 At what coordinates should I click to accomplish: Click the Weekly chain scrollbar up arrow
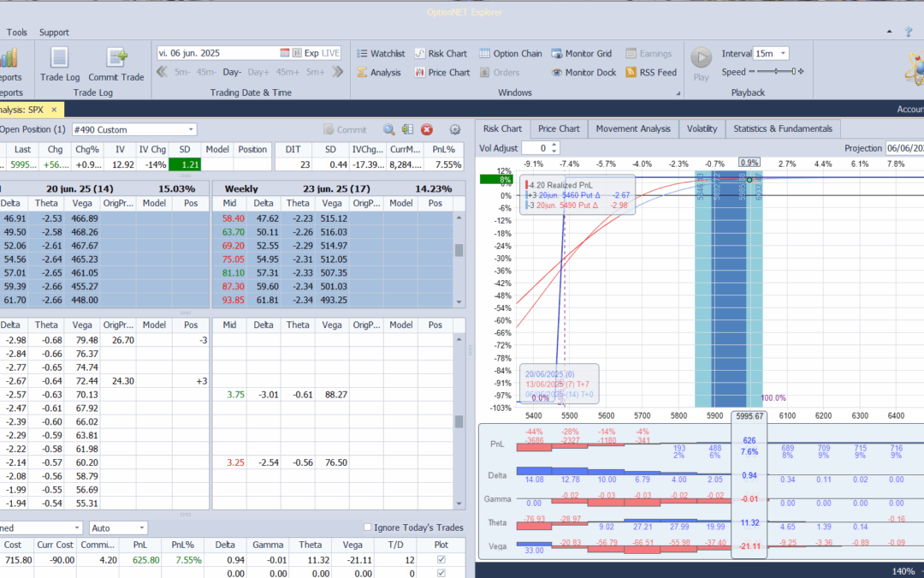(x=459, y=217)
